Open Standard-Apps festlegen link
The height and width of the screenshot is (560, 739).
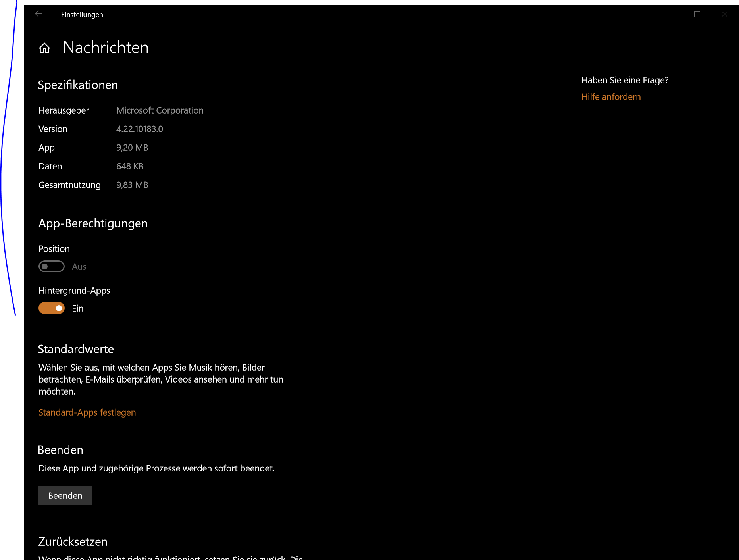(87, 412)
